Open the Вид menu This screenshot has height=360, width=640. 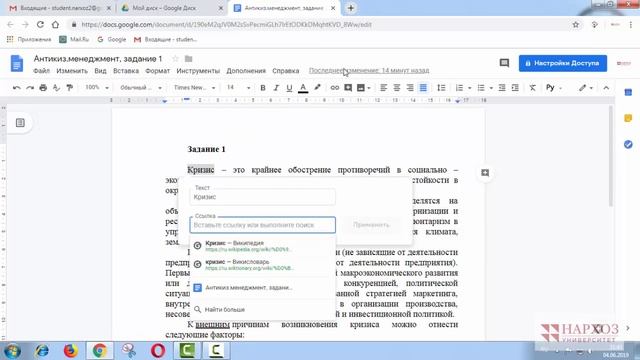point(100,71)
